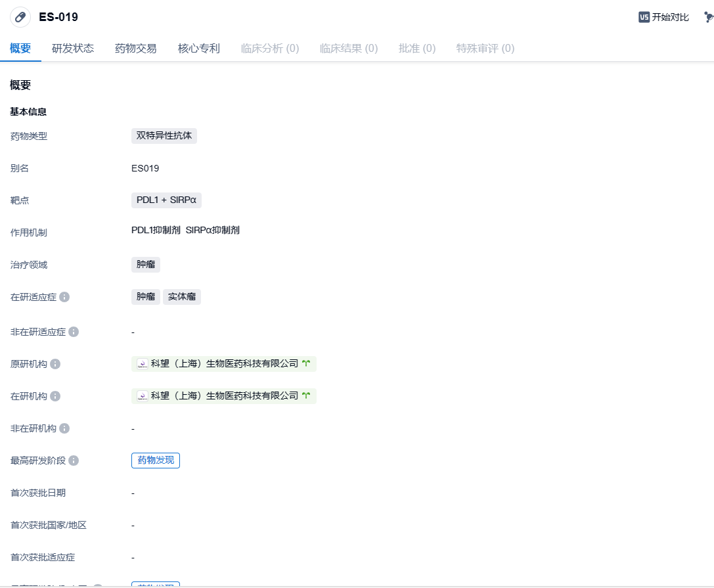This screenshot has width=714, height=588.
Task: Click the 开始对比 compare icon
Action: pos(644,17)
